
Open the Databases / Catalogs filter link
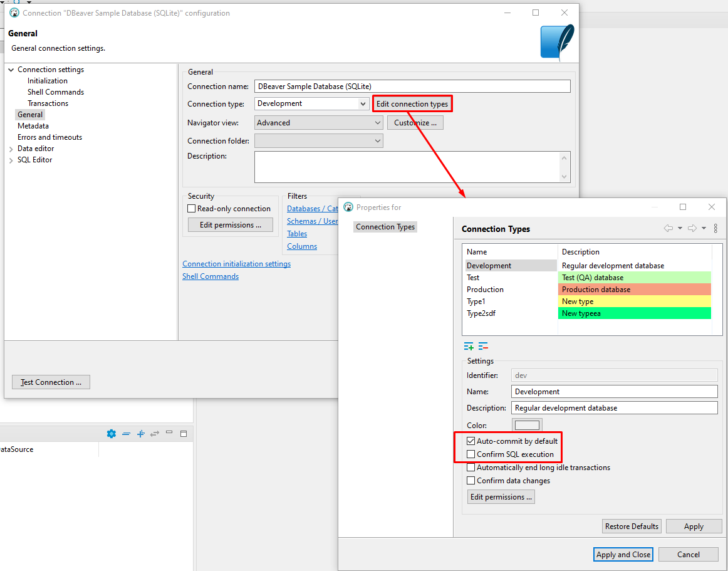click(313, 209)
